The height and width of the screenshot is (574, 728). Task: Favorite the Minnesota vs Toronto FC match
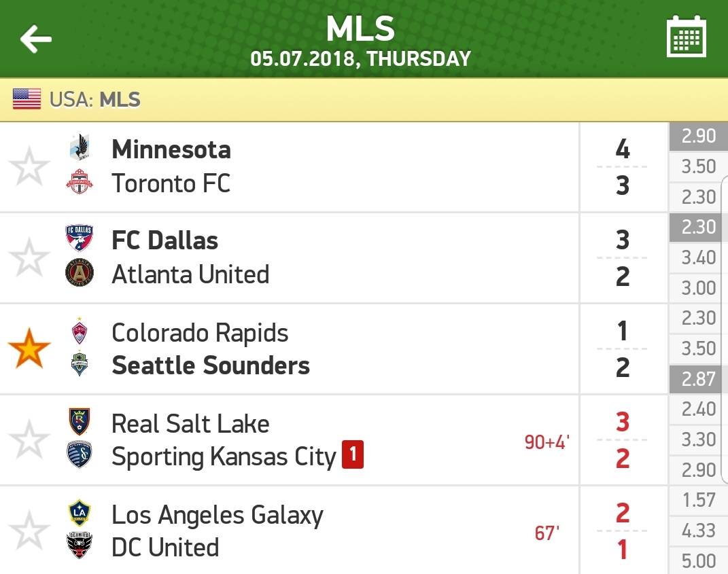(29, 167)
